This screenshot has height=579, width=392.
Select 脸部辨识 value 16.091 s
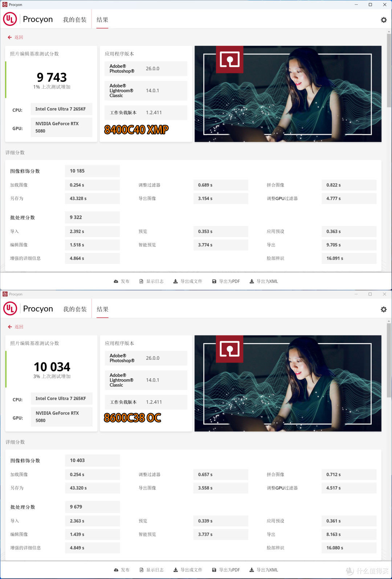pos(349,258)
